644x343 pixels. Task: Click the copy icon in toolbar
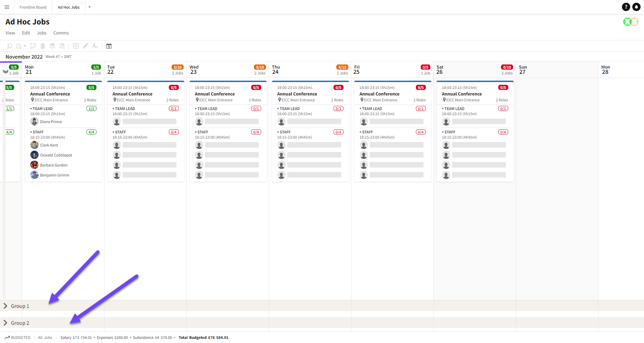tap(10, 46)
